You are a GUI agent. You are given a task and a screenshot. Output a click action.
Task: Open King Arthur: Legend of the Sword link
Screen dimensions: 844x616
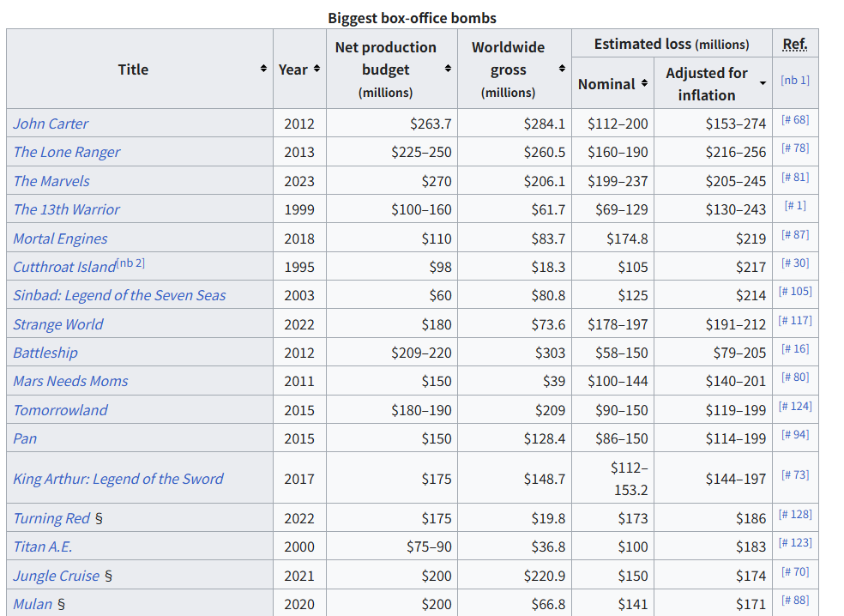[118, 479]
